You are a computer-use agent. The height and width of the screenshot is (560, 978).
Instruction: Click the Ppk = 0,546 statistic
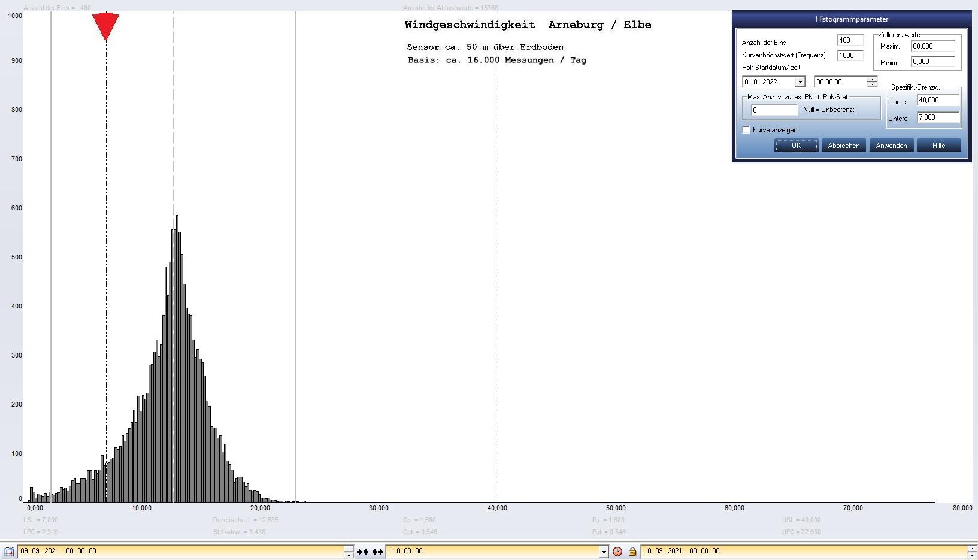(x=609, y=532)
